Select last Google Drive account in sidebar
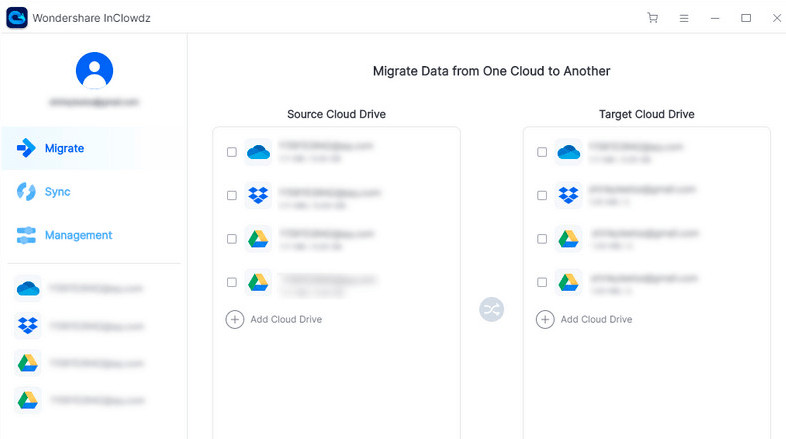This screenshot has width=786, height=439. (x=80, y=400)
